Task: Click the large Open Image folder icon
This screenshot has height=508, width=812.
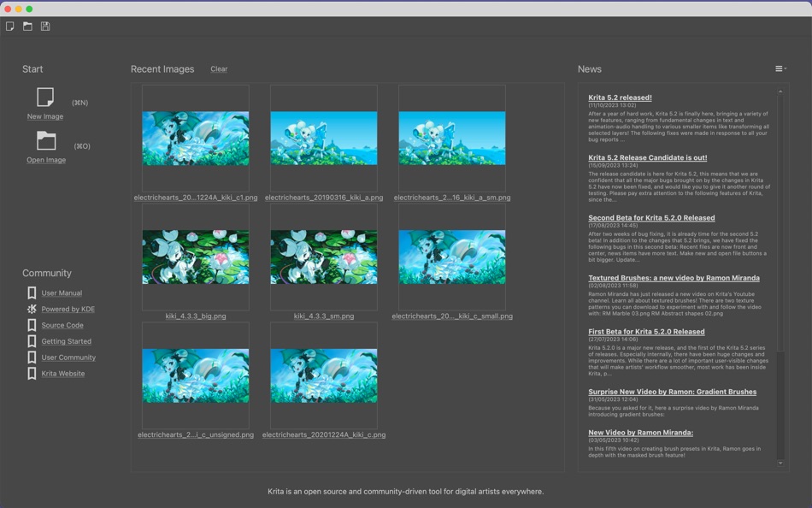Action: [x=46, y=140]
